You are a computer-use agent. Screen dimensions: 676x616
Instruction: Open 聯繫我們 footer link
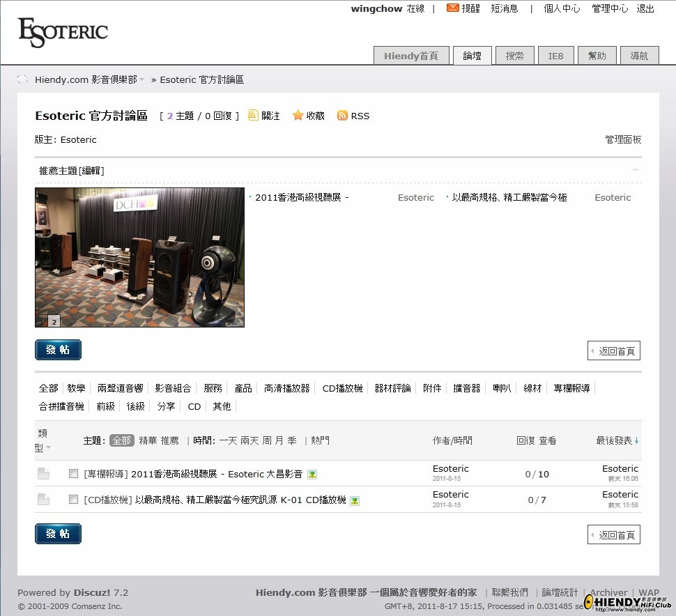[510, 592]
